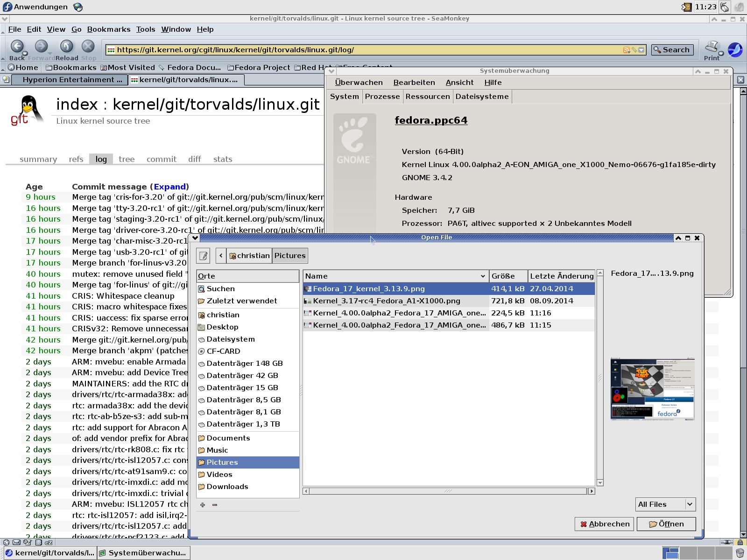Click the Reload page icon
Viewport: 747px width, 560px height.
66,46
